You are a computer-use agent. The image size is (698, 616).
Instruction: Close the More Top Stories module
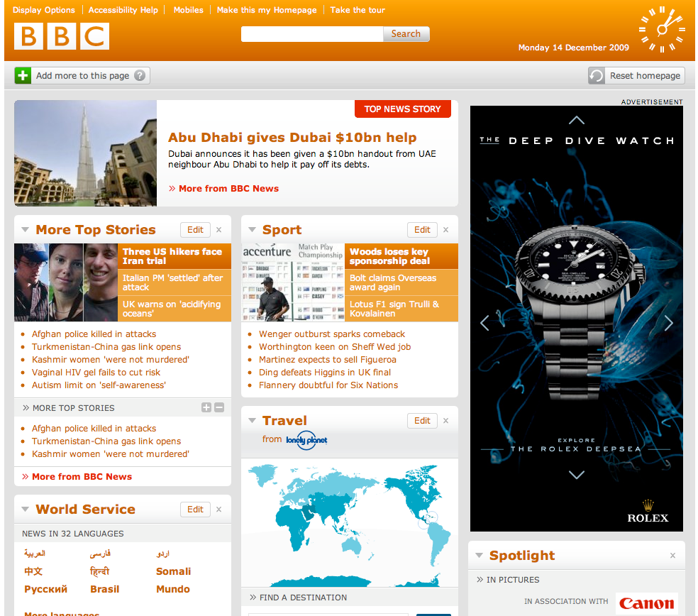[219, 230]
